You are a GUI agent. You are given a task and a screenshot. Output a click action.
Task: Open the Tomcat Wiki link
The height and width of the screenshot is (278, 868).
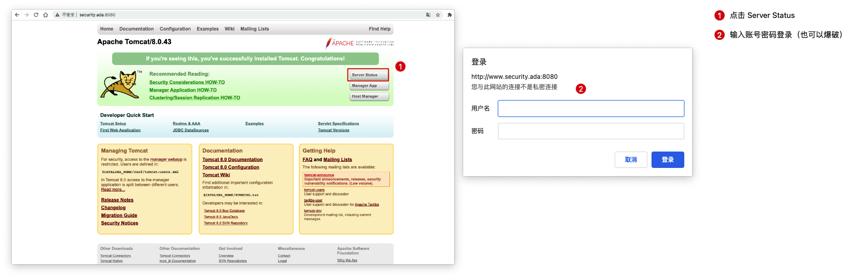[216, 175]
